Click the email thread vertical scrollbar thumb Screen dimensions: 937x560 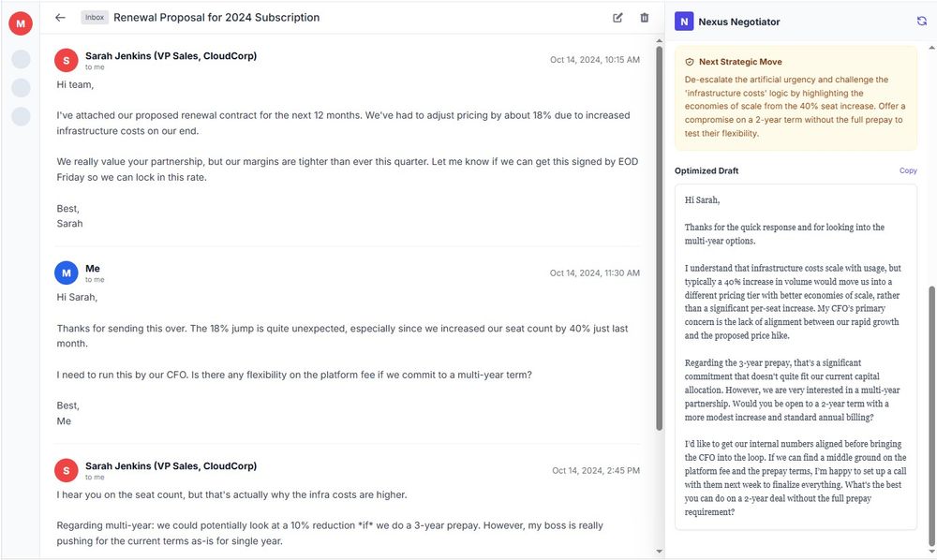[659, 238]
